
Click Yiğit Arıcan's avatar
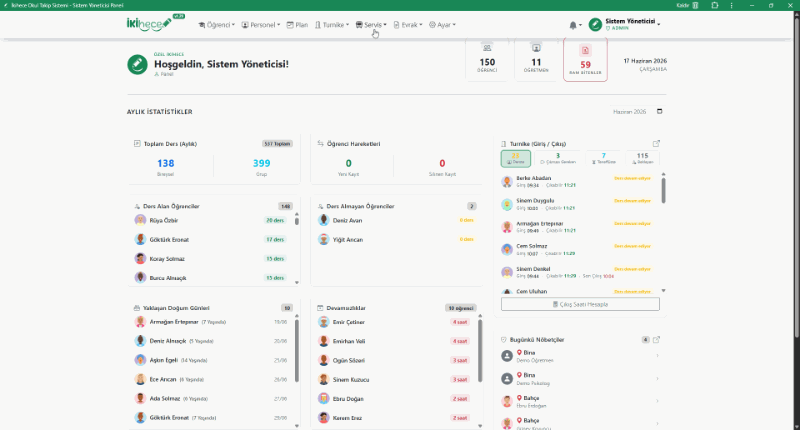(x=323, y=239)
